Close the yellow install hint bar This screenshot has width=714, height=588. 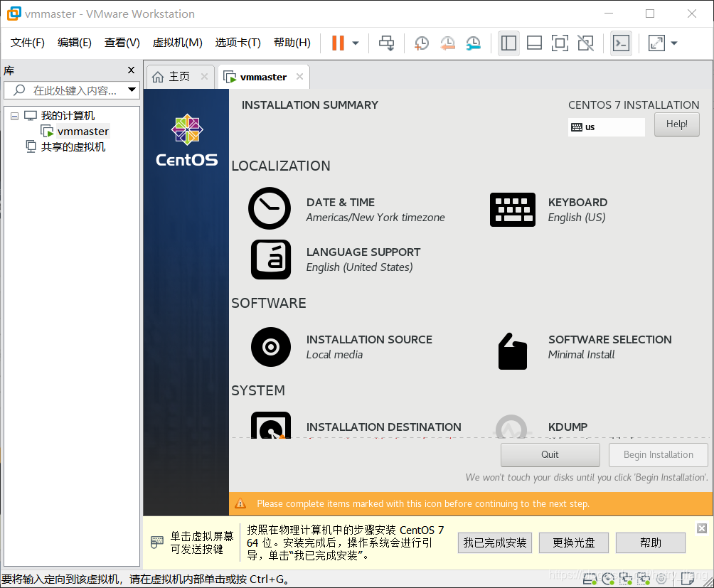coord(702,528)
